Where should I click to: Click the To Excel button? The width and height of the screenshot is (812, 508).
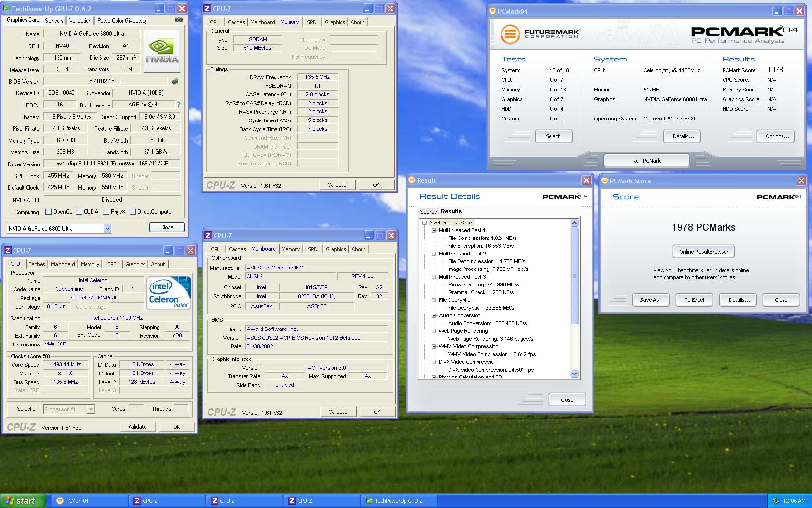694,300
